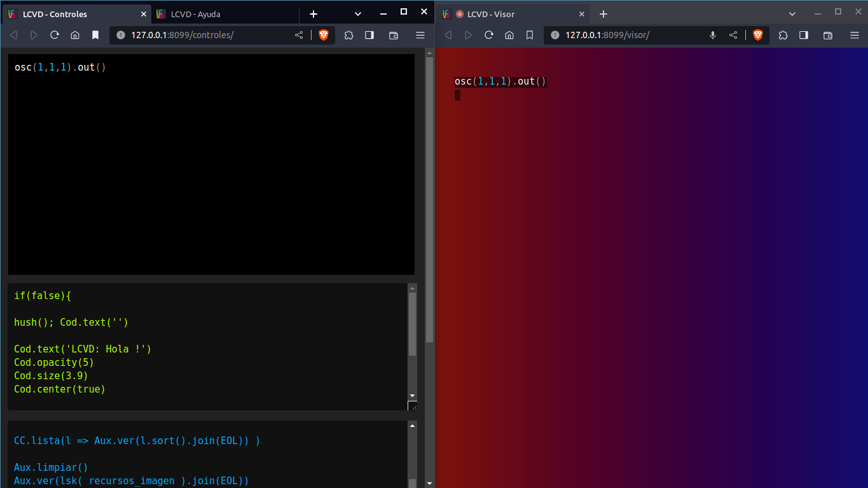Go back in the Controles browser window
The image size is (868, 488).
click(x=14, y=35)
